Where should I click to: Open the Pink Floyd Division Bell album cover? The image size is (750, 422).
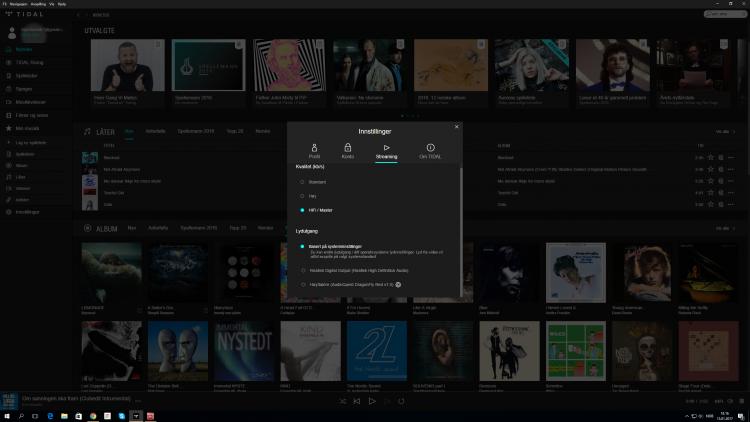(x=178, y=351)
